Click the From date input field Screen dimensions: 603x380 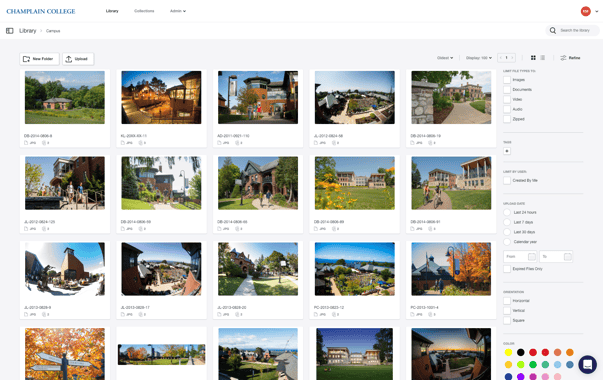520,257
